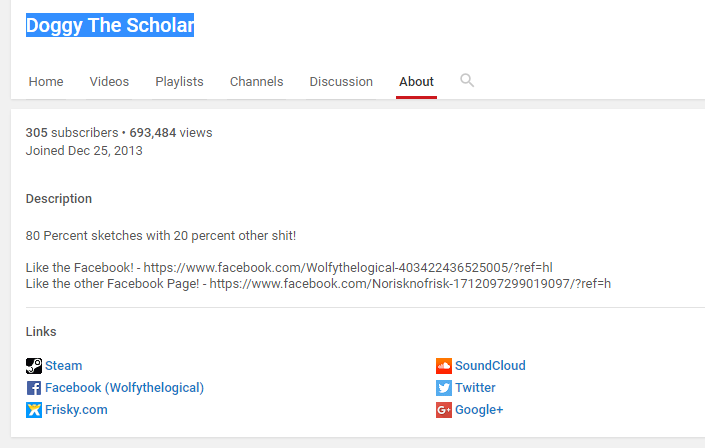The width and height of the screenshot is (705, 448).
Task: Click the SoundCloud logo icon
Action: tap(444, 366)
